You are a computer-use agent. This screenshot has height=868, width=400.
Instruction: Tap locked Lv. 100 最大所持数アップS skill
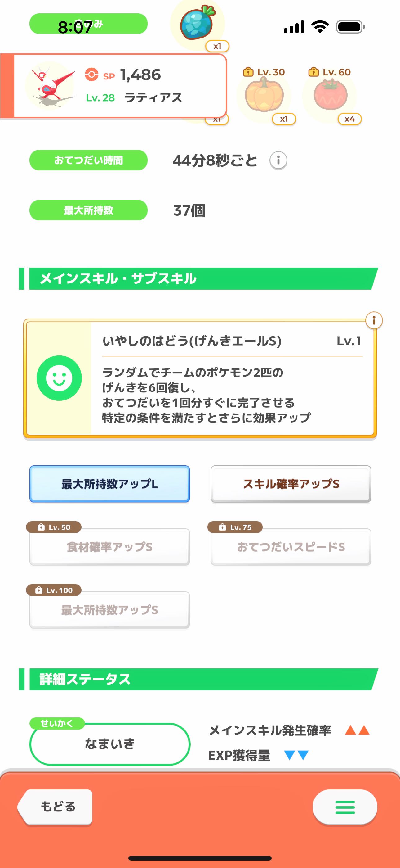click(x=110, y=609)
